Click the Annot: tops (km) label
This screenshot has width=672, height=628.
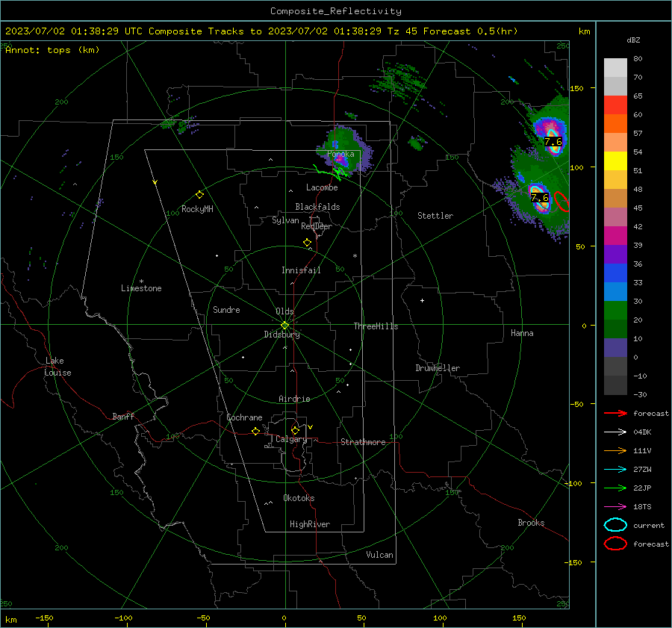(52, 50)
